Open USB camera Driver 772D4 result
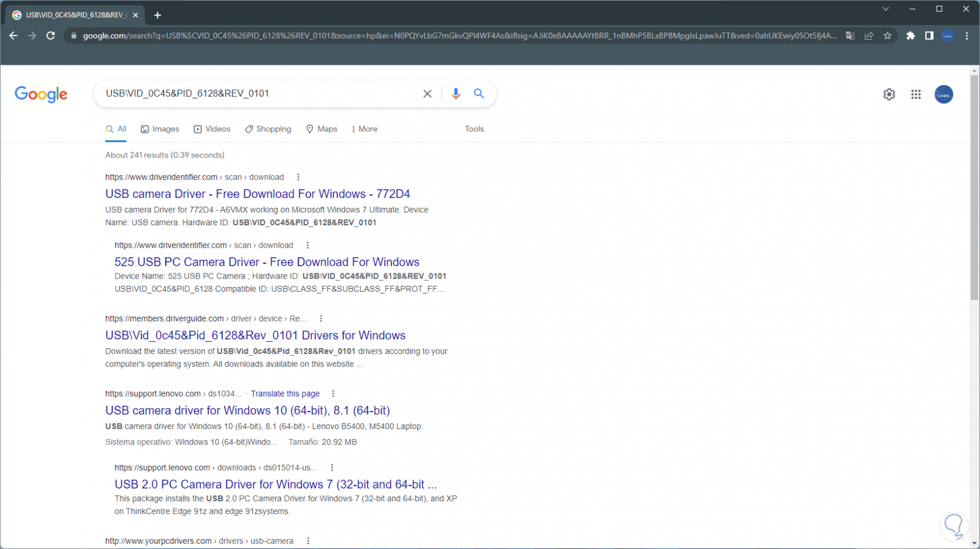This screenshot has width=980, height=549. click(x=258, y=194)
